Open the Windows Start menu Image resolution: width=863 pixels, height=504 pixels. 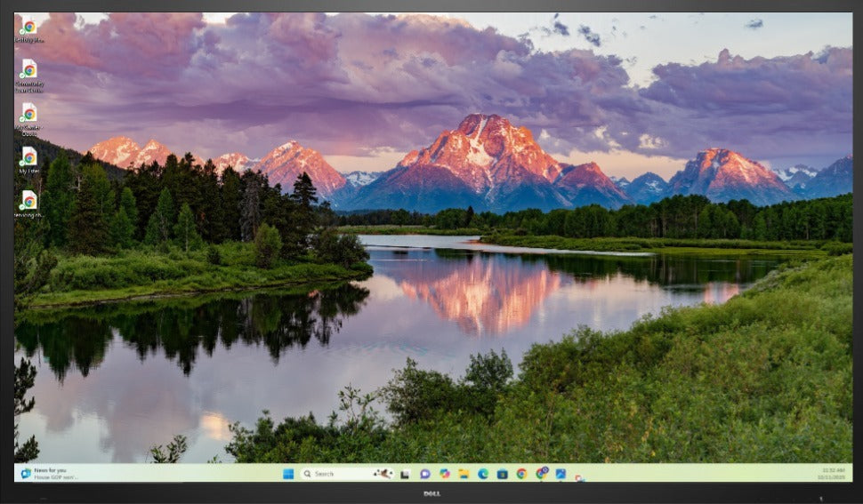(x=288, y=474)
